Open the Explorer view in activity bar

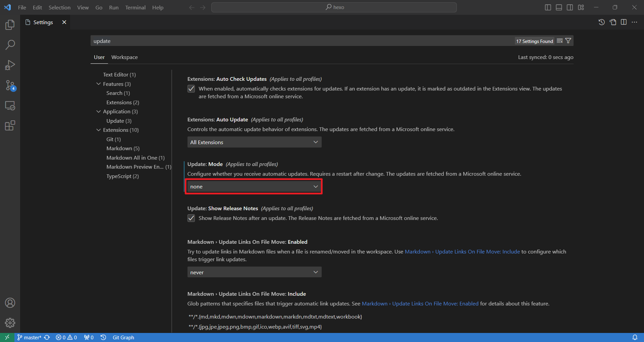[10, 25]
